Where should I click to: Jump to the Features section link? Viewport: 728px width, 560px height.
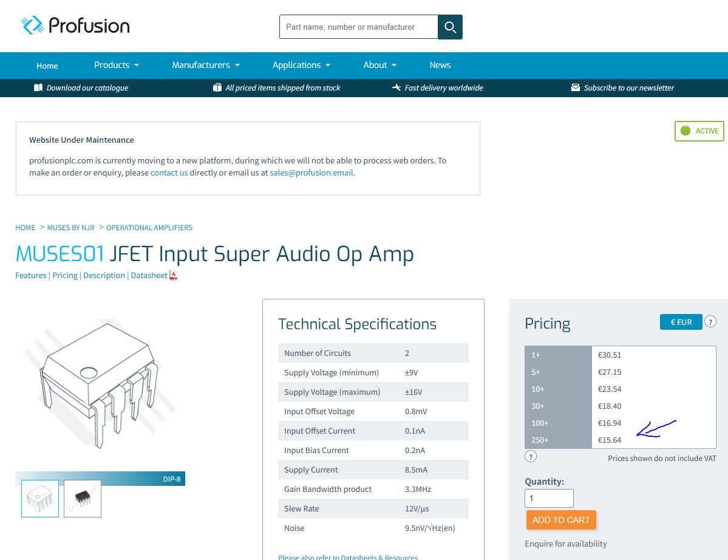pos(30,275)
